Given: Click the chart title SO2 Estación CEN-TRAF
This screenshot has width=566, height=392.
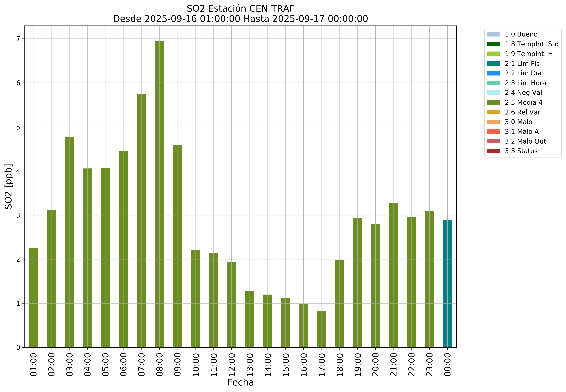Looking at the screenshot, I should coord(240,9).
